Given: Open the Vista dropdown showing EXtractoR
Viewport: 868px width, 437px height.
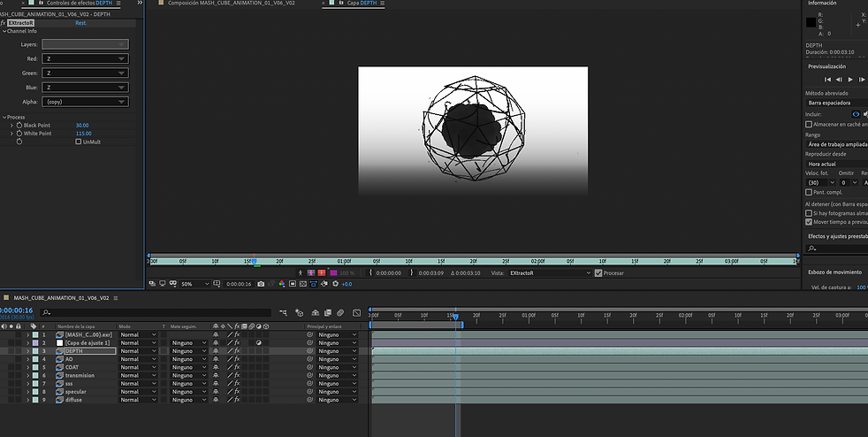Looking at the screenshot, I should tap(551, 272).
